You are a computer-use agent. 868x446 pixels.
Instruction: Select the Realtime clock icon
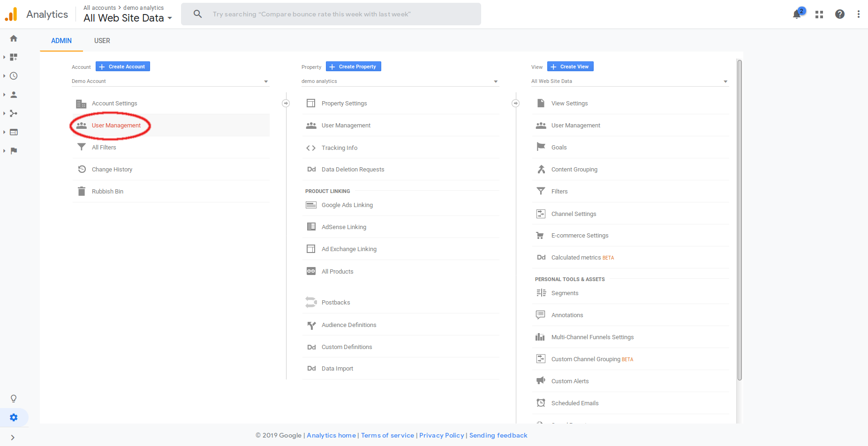tap(14, 75)
